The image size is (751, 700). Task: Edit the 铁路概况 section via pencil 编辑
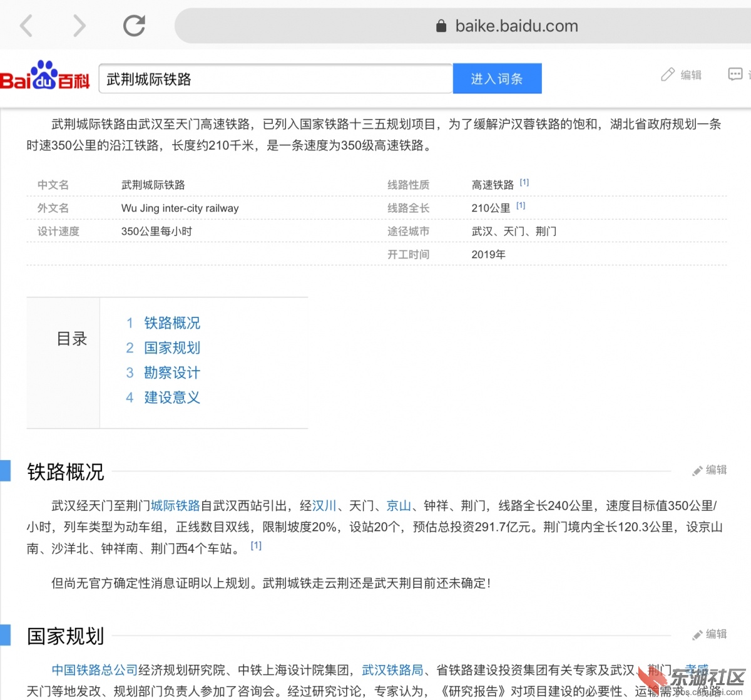pyautogui.click(x=710, y=470)
